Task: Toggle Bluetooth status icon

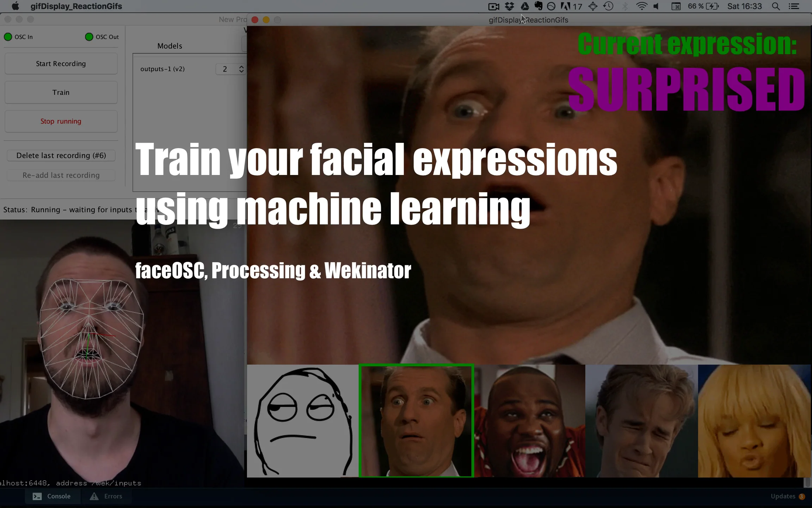Action: (x=625, y=6)
